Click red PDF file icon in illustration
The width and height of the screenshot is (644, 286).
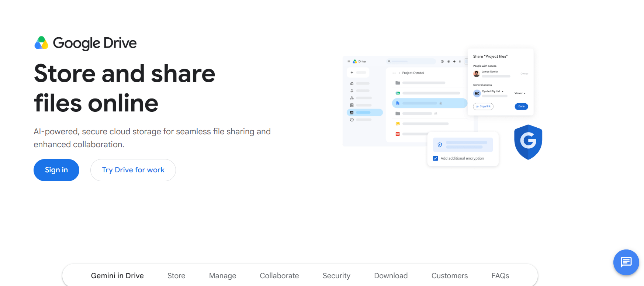tap(398, 134)
